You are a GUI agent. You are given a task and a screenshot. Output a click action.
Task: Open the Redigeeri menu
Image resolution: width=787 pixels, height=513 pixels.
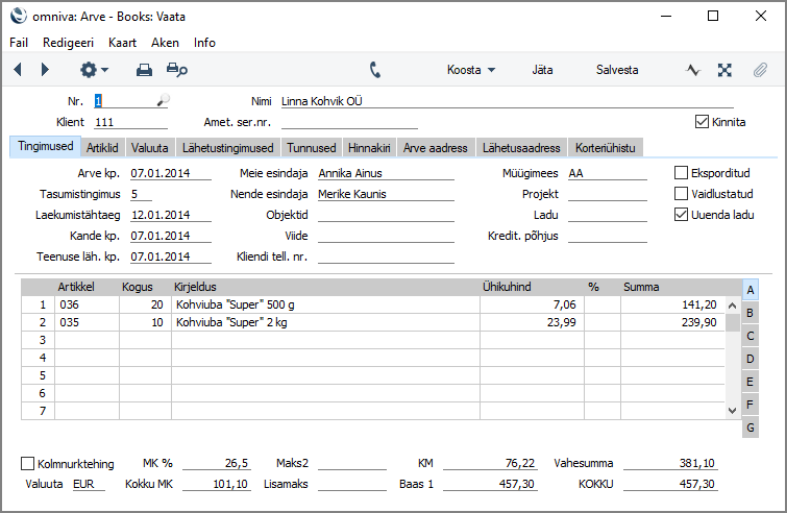pyautogui.click(x=68, y=43)
